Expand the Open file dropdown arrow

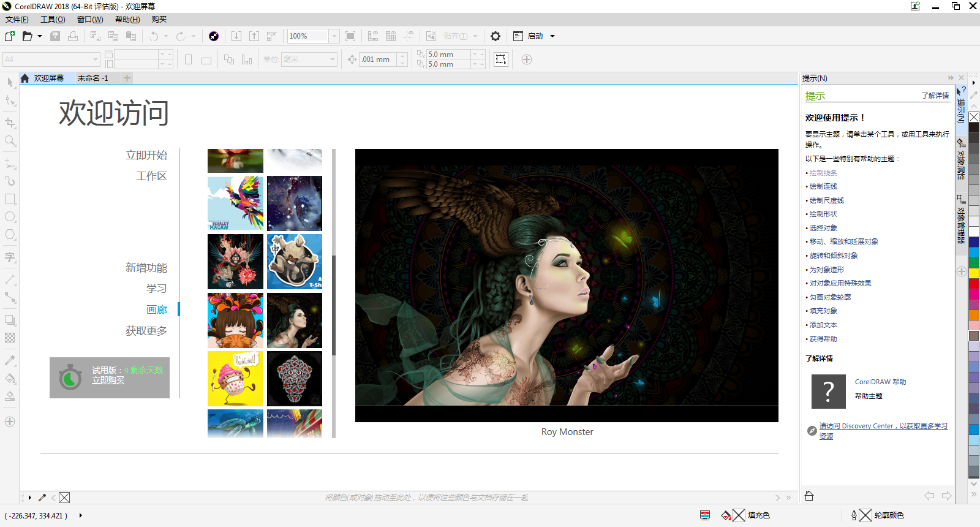[x=40, y=36]
